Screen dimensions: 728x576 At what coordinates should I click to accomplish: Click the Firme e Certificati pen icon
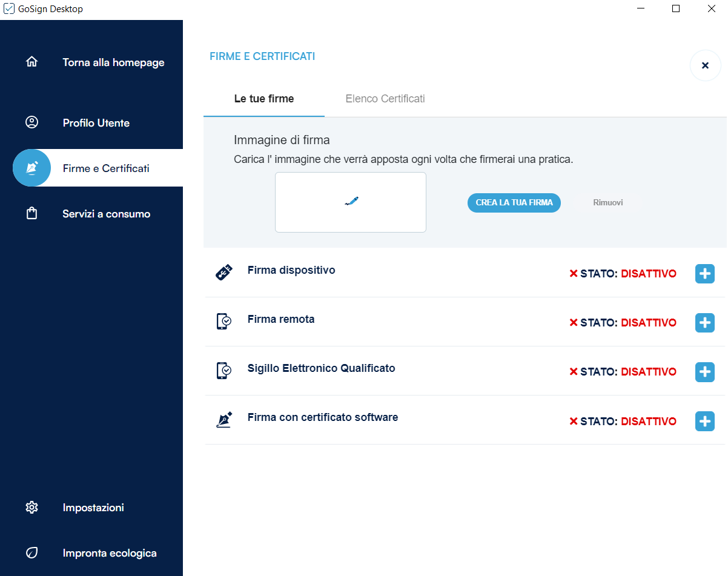tap(31, 168)
